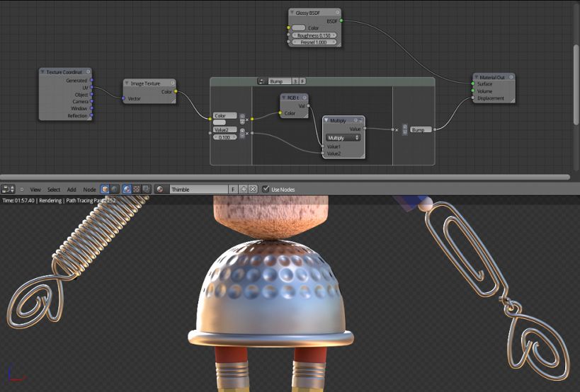Collapse the RGB to BW node triangle
This screenshot has width=580, height=392.
tap(284, 98)
